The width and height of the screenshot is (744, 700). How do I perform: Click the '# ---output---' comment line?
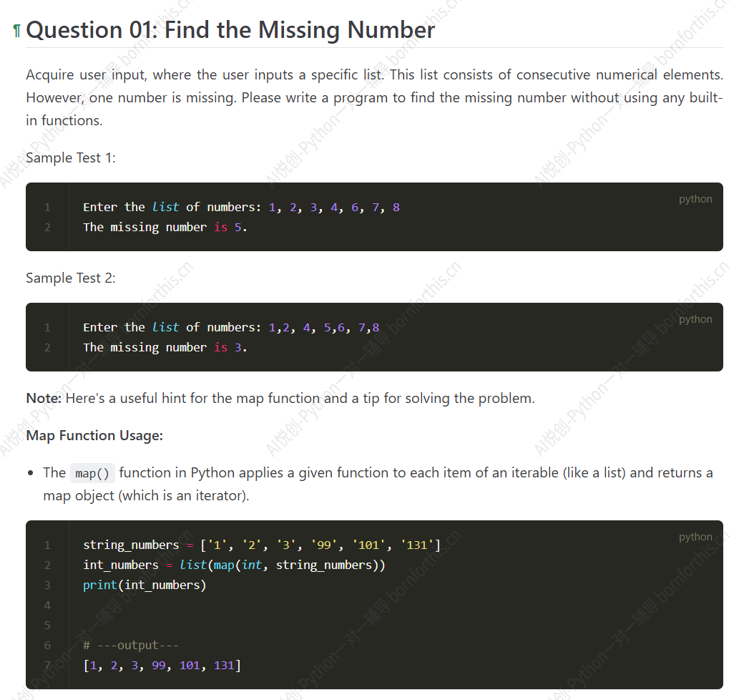(131, 645)
